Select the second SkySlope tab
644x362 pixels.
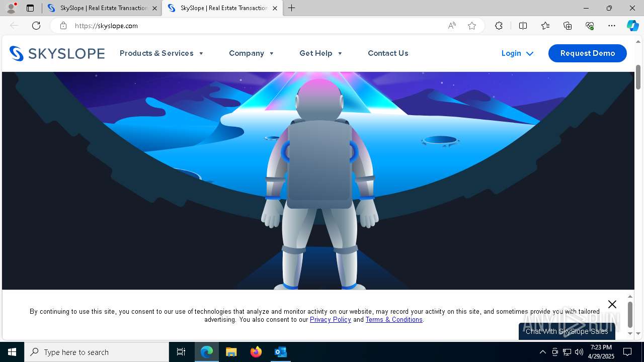222,8
